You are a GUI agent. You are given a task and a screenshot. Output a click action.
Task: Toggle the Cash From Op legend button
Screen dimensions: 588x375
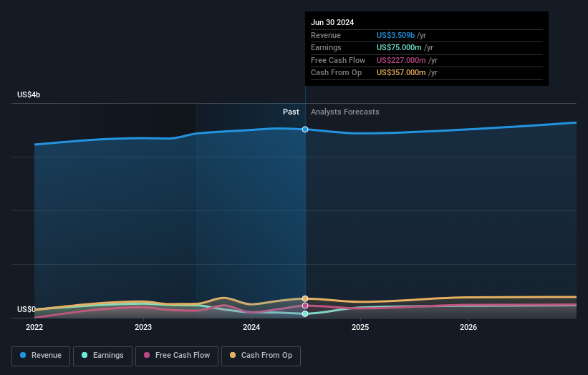tap(261, 356)
